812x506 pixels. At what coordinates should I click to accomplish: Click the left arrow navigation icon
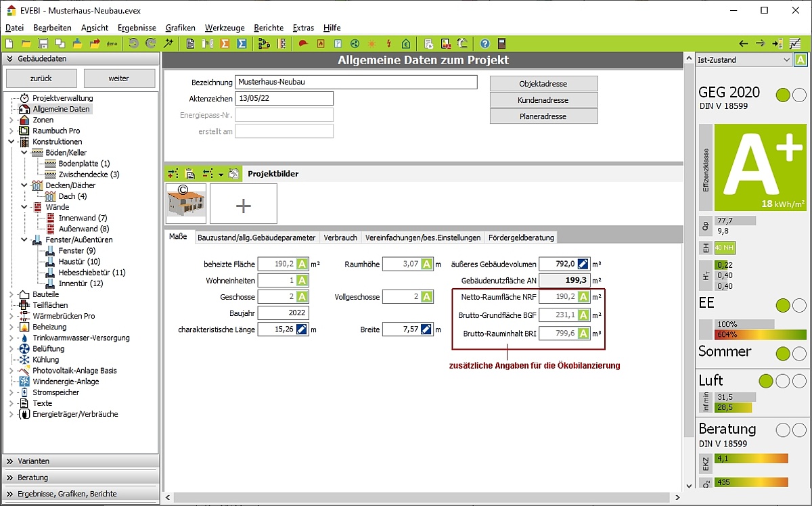743,43
